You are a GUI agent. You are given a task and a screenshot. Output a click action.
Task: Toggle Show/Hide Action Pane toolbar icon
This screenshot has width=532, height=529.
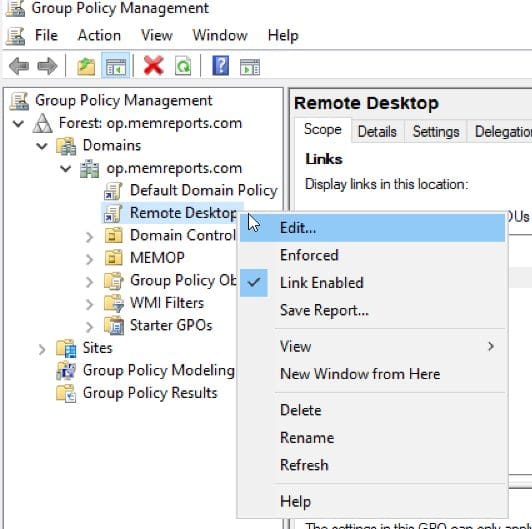pyautogui.click(x=250, y=67)
